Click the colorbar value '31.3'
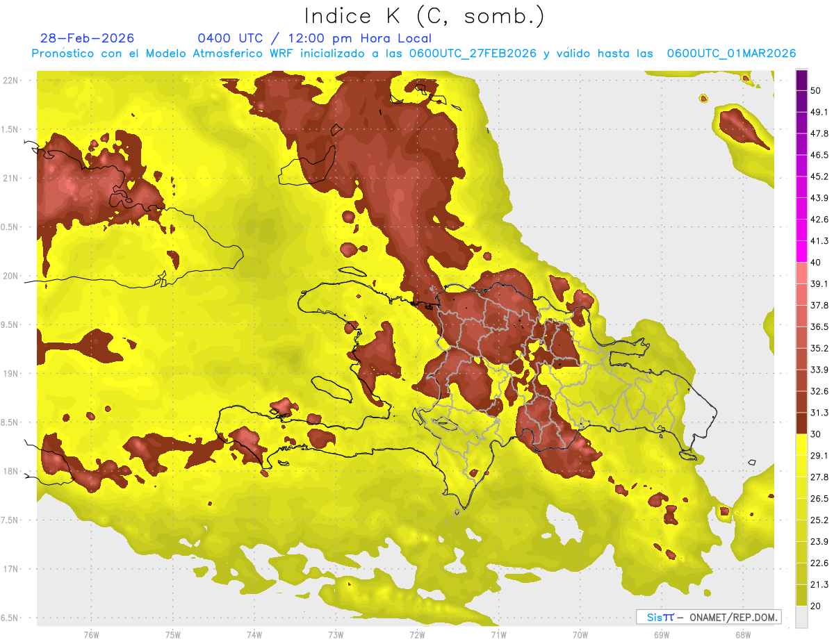The width and height of the screenshot is (834, 644). 819,413
